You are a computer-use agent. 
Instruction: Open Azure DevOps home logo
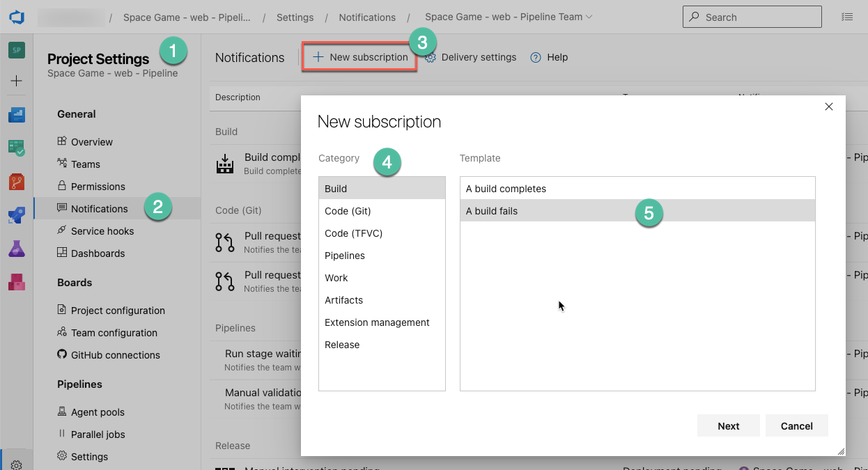(x=17, y=17)
